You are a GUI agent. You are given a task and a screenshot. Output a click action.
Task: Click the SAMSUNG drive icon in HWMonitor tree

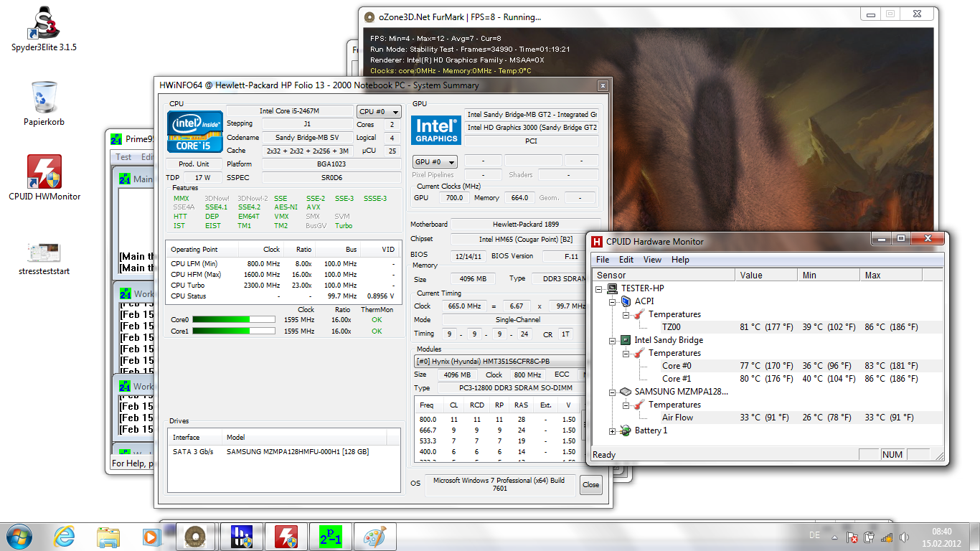(x=626, y=392)
